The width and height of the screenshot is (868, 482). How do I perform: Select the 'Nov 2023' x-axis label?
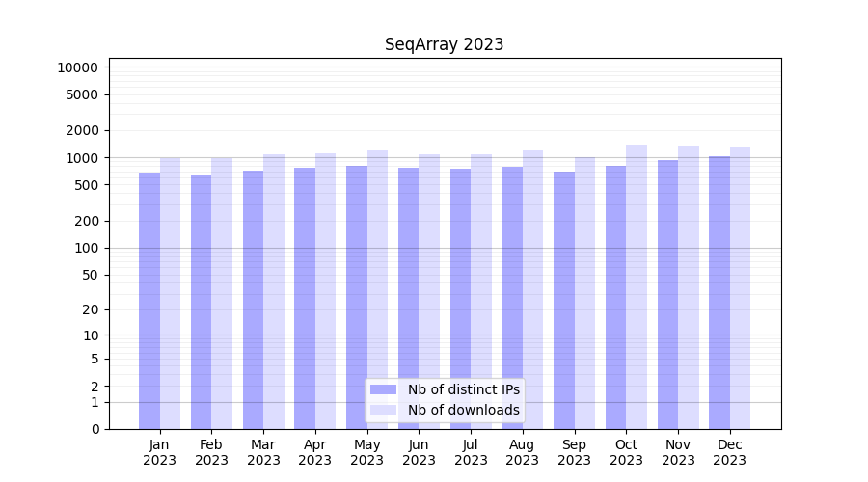tap(678, 452)
